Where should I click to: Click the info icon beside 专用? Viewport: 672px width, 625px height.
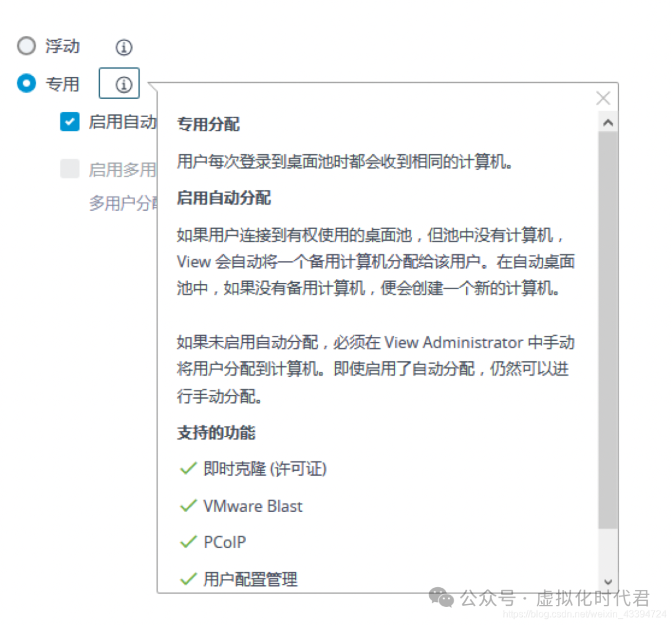[119, 83]
